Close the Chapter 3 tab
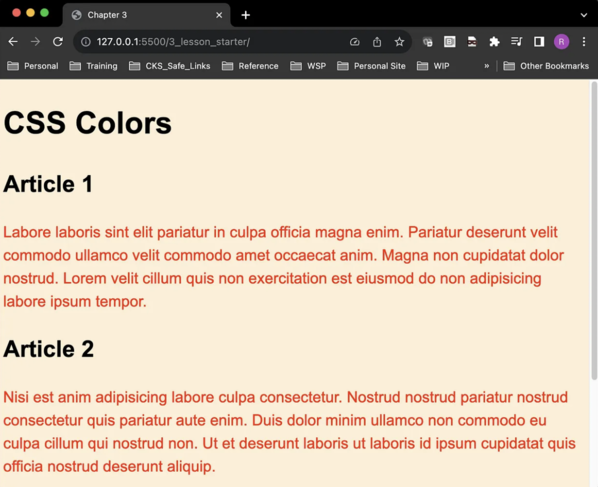The image size is (598, 487). [x=219, y=15]
